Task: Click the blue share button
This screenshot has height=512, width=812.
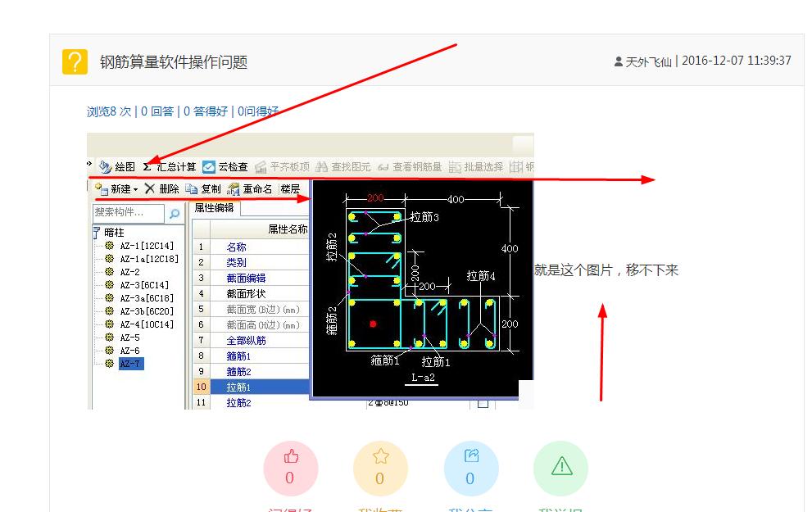Action: 471,468
